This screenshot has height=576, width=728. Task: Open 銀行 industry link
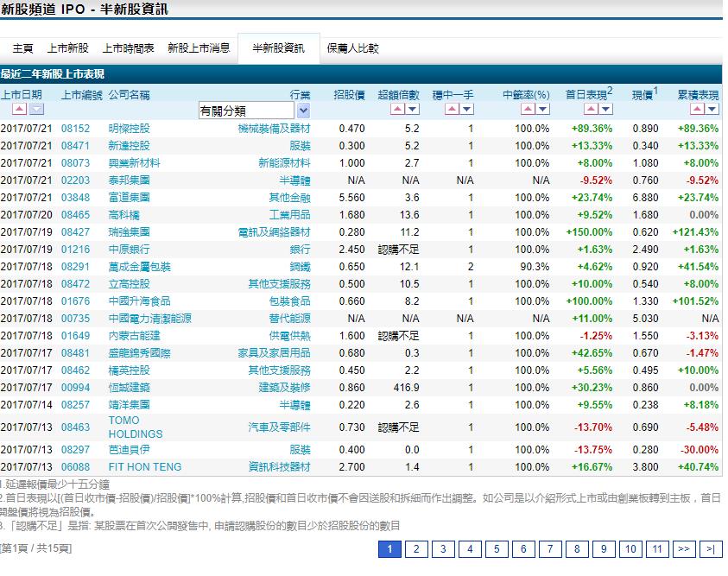300,250
